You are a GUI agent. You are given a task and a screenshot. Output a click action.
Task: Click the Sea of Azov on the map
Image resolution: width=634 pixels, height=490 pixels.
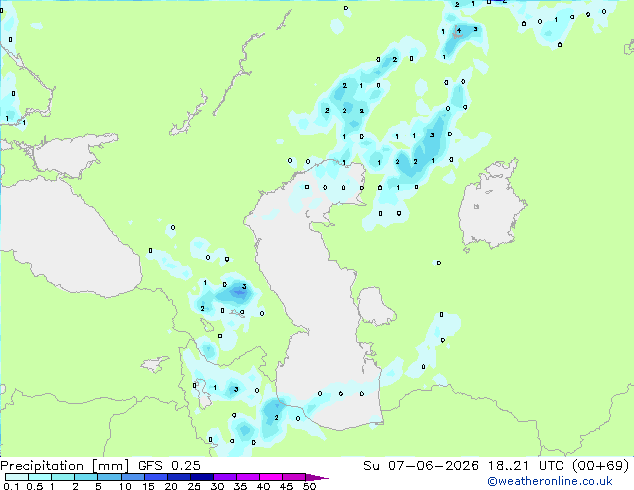(x=69, y=156)
